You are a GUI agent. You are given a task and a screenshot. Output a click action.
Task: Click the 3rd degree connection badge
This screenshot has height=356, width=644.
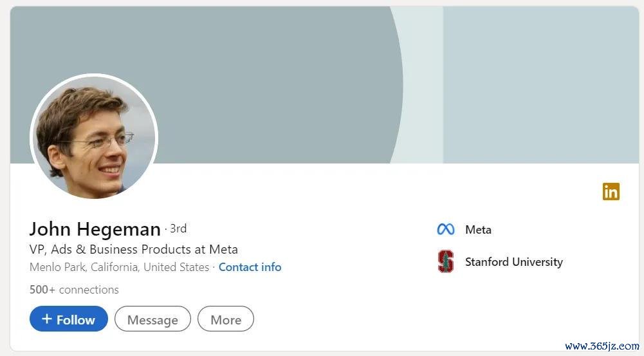coord(178,228)
